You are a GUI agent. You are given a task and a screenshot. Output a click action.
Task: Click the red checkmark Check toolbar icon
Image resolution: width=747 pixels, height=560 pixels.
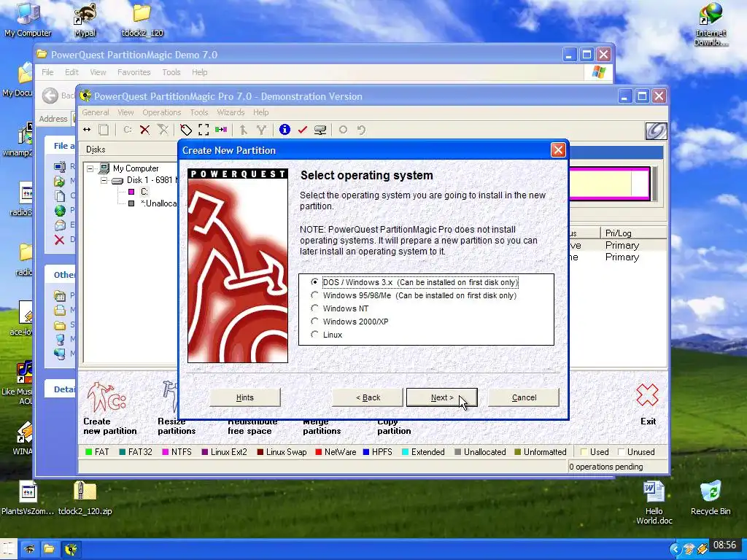302,130
